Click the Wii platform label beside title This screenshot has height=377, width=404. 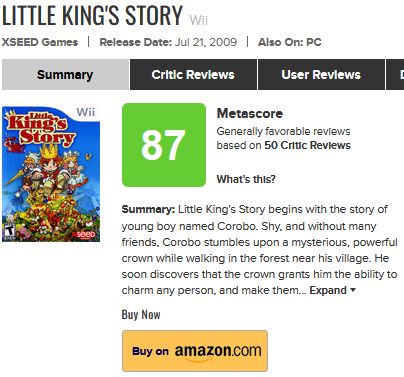(x=199, y=20)
